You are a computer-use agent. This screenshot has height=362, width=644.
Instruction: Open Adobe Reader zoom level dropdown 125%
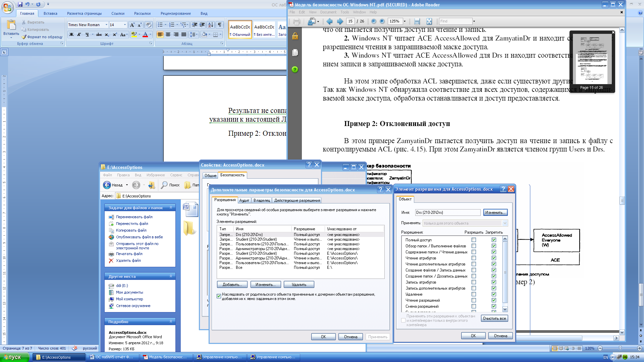point(405,21)
